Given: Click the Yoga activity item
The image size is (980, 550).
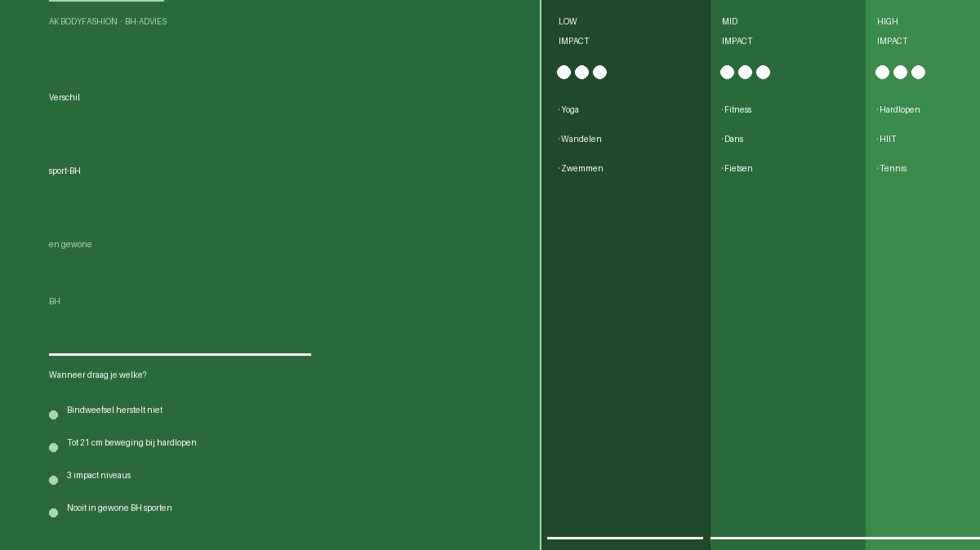Looking at the screenshot, I should pos(568,109).
